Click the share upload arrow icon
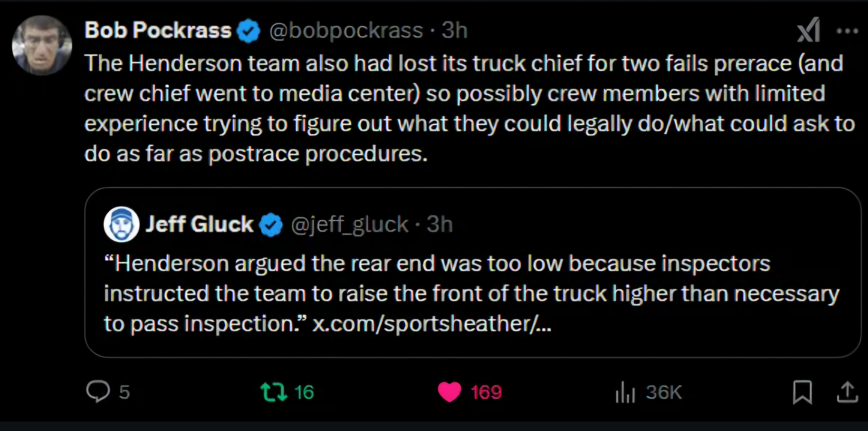This screenshot has height=431, width=868. pos(847,392)
